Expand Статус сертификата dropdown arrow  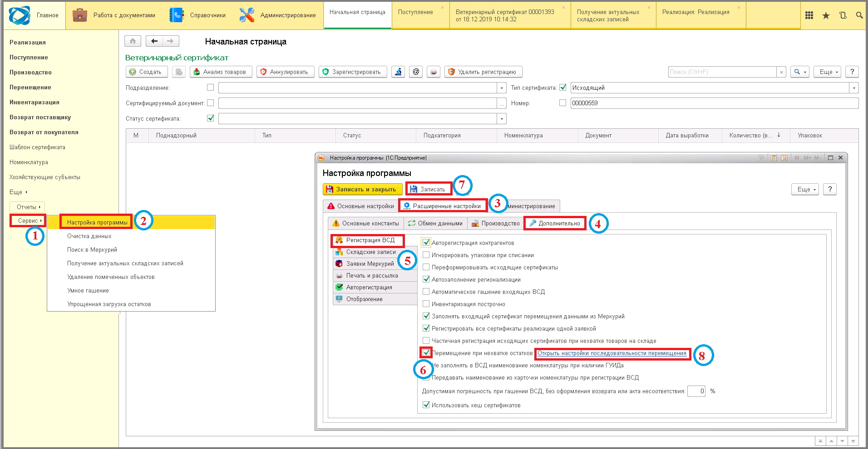(x=502, y=119)
